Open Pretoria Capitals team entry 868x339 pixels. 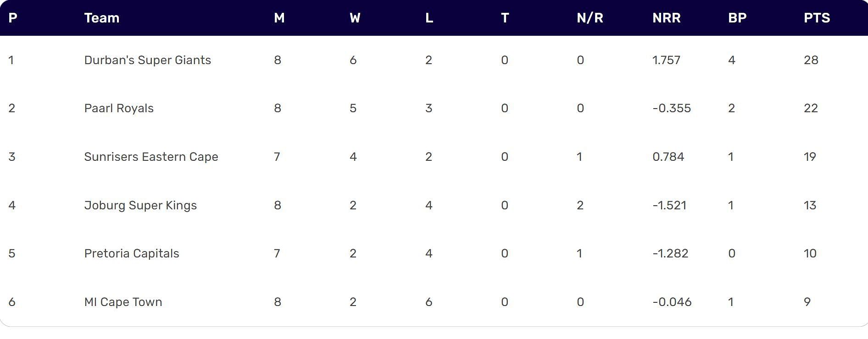coord(132,253)
